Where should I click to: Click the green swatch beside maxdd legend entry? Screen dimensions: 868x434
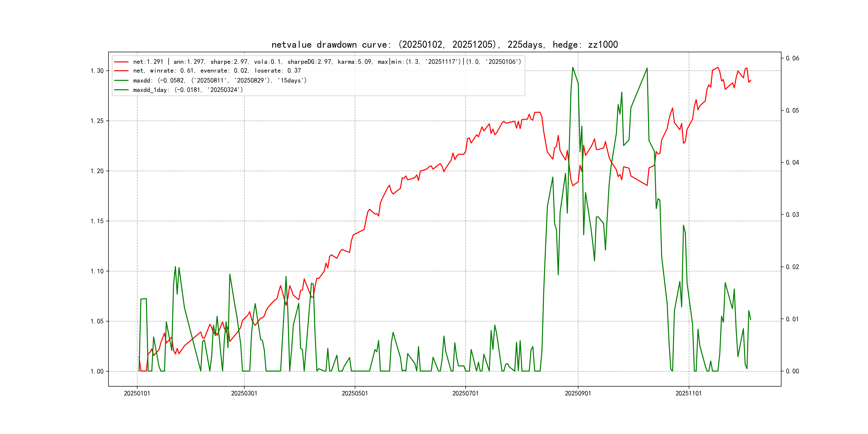point(121,81)
